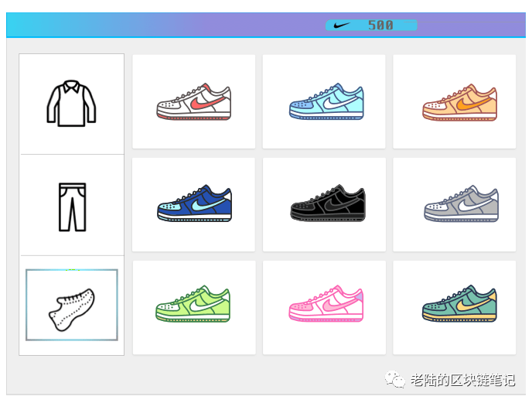The height and width of the screenshot is (403, 532).
Task: Choose the light blue sneaker
Action: [326, 101]
